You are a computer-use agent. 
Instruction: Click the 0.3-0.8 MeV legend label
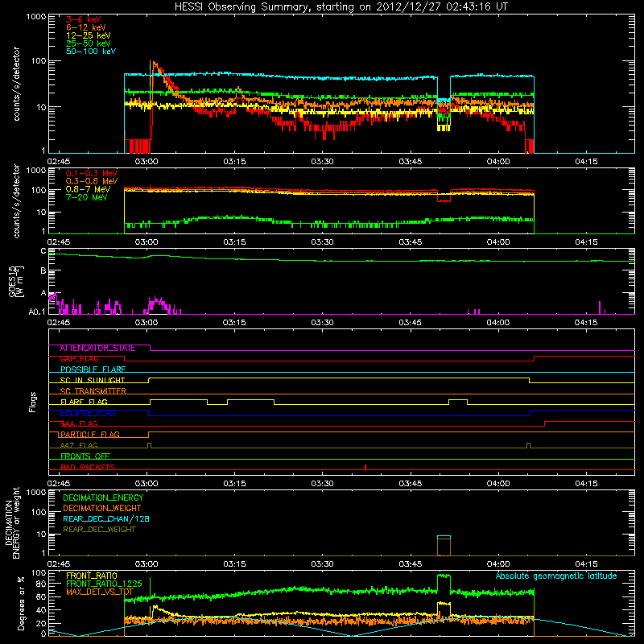click(92, 181)
